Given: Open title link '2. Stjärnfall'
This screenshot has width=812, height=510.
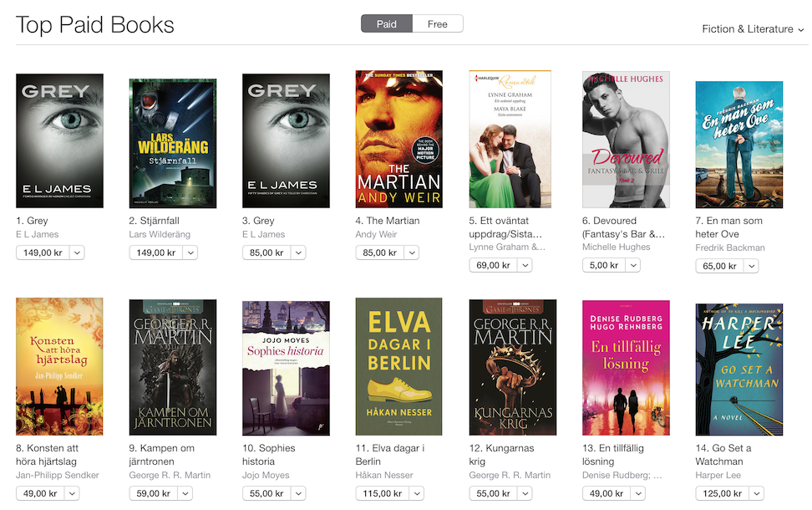Looking at the screenshot, I should click(155, 221).
